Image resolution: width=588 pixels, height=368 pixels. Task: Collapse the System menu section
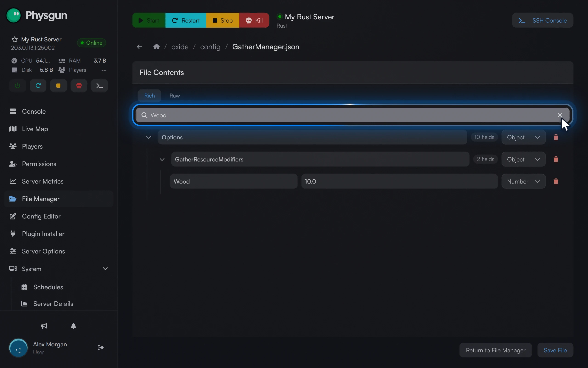[105, 269]
